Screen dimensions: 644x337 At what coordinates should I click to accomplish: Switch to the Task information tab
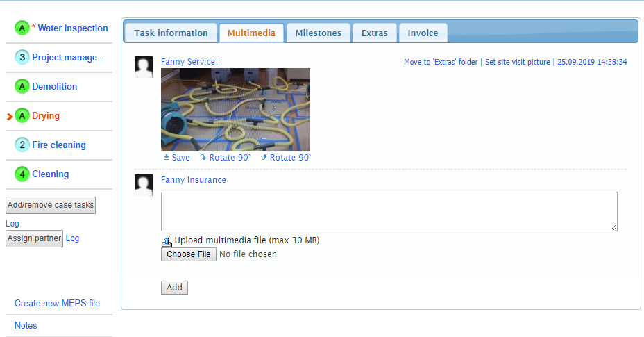(171, 33)
